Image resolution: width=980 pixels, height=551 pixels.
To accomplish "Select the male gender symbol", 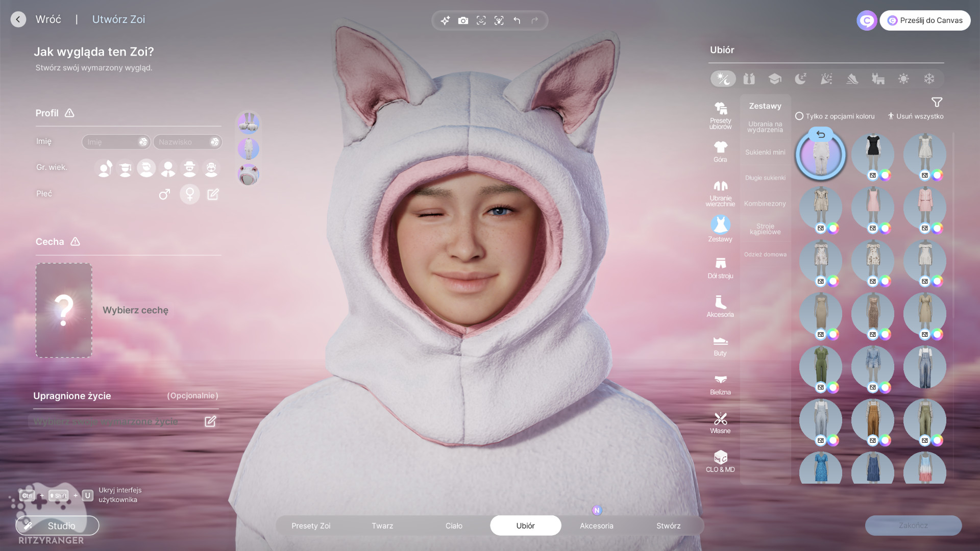I will [x=164, y=194].
